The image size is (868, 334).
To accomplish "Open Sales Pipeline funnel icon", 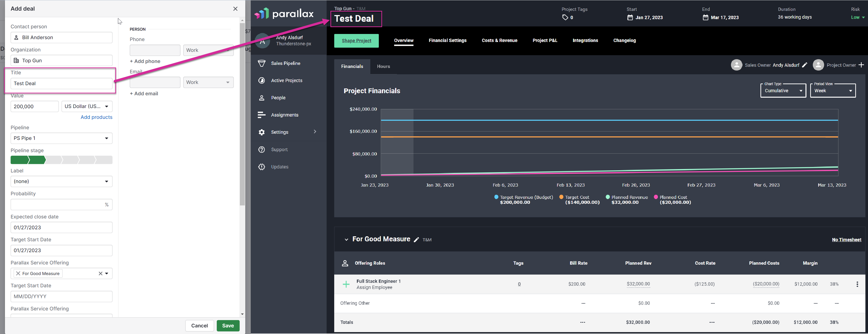I will tap(262, 63).
